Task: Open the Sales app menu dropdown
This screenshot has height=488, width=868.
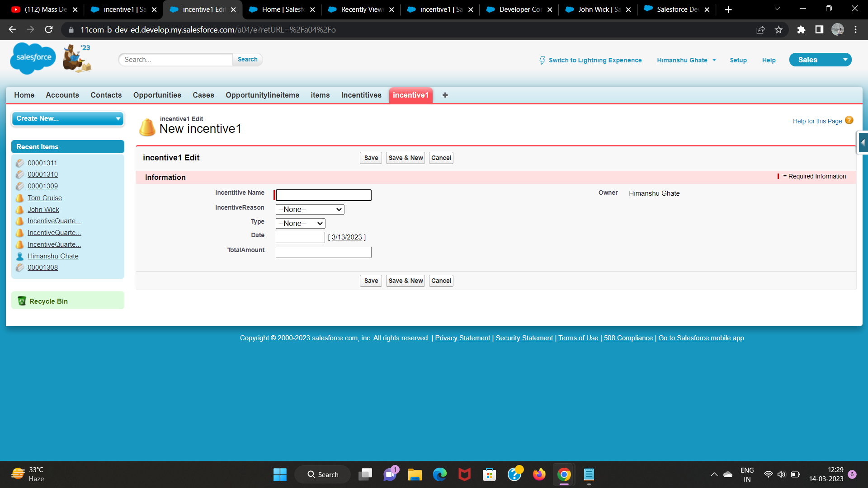Action: pyautogui.click(x=844, y=60)
